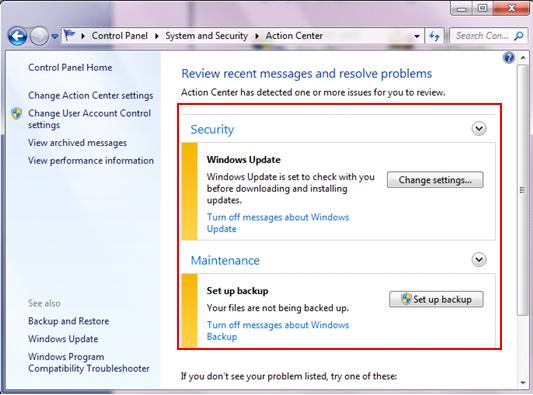Click the magnifier search icon
The image size is (533, 395).
click(x=519, y=36)
